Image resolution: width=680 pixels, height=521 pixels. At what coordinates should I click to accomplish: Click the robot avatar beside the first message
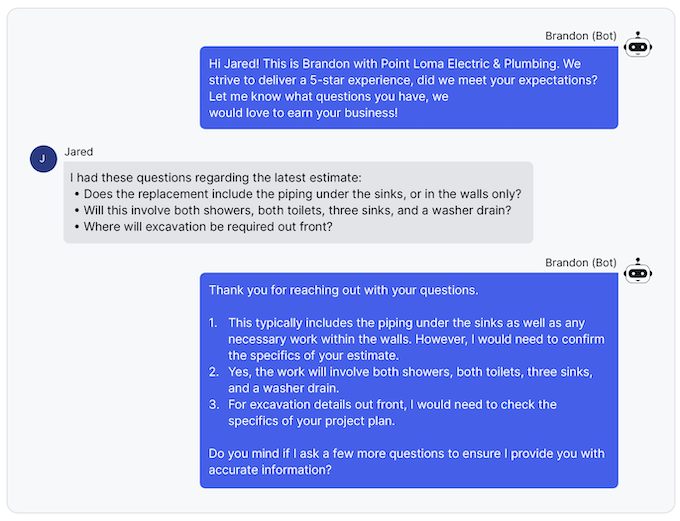point(637,45)
